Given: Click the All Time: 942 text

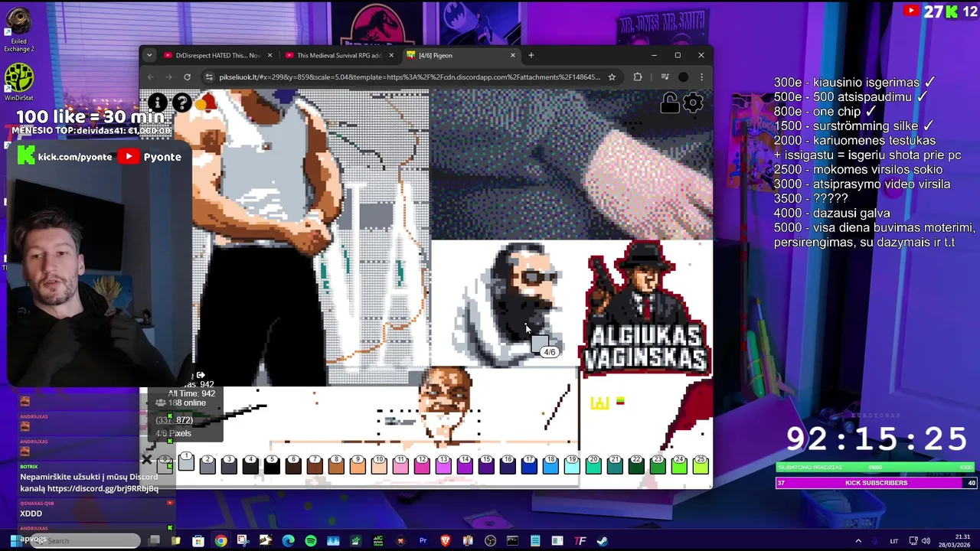Looking at the screenshot, I should click(x=191, y=393).
